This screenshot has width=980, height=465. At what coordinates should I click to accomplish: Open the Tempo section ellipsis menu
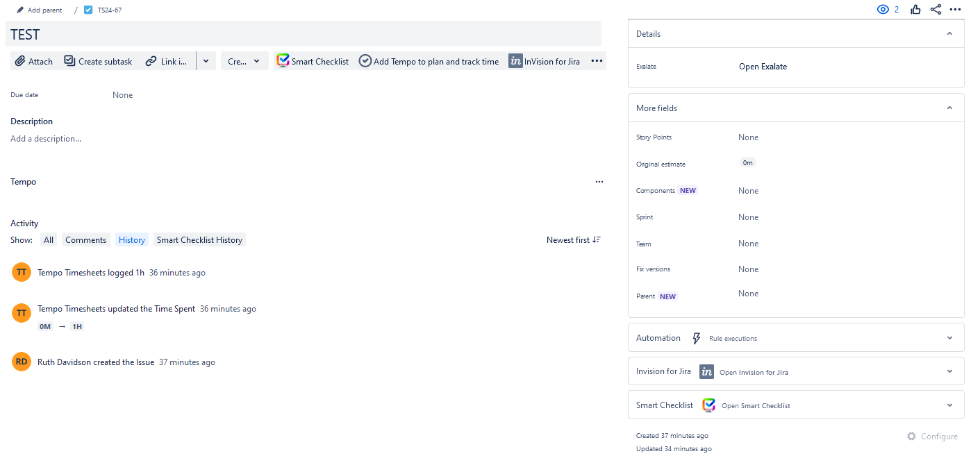[599, 182]
